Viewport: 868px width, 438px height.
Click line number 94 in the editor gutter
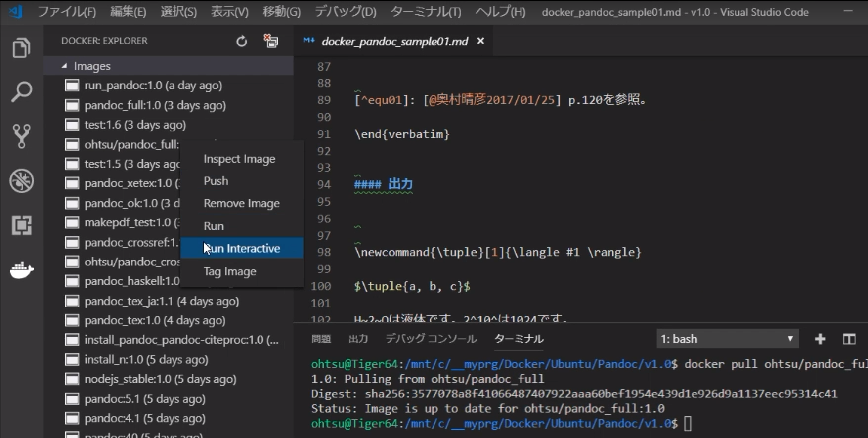(x=324, y=185)
